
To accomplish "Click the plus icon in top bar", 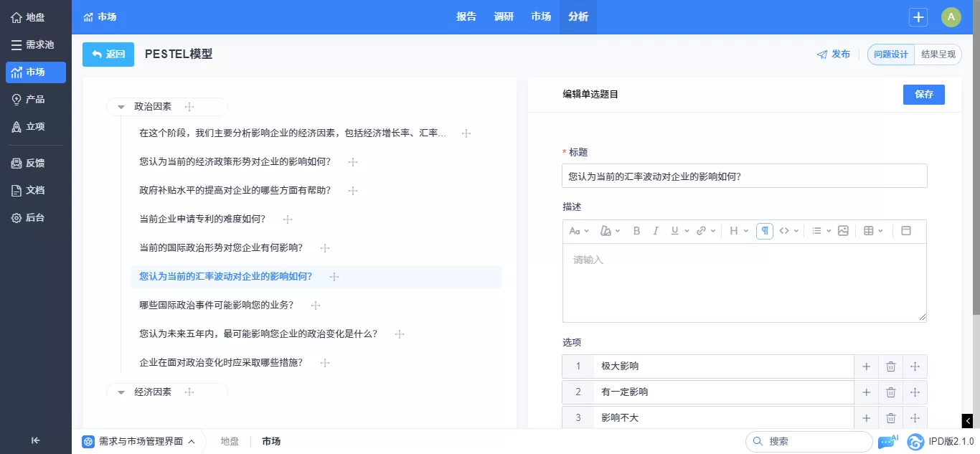I will pyautogui.click(x=918, y=17).
